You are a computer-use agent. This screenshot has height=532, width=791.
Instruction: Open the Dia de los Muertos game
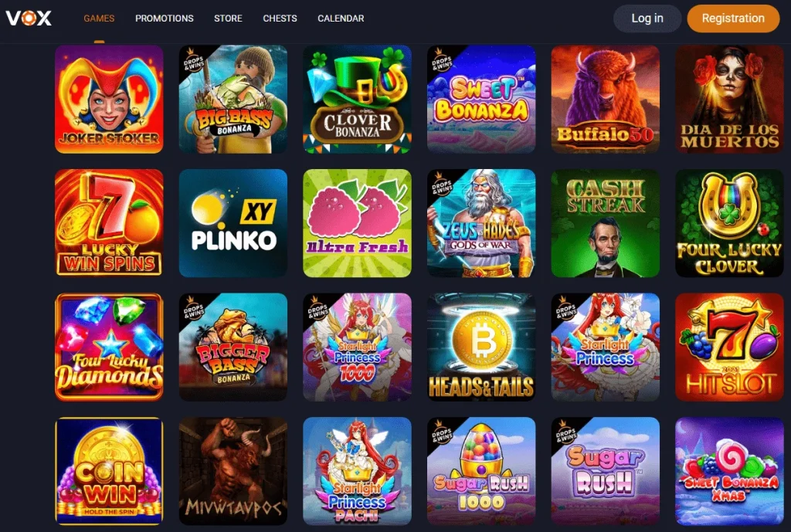click(x=729, y=100)
